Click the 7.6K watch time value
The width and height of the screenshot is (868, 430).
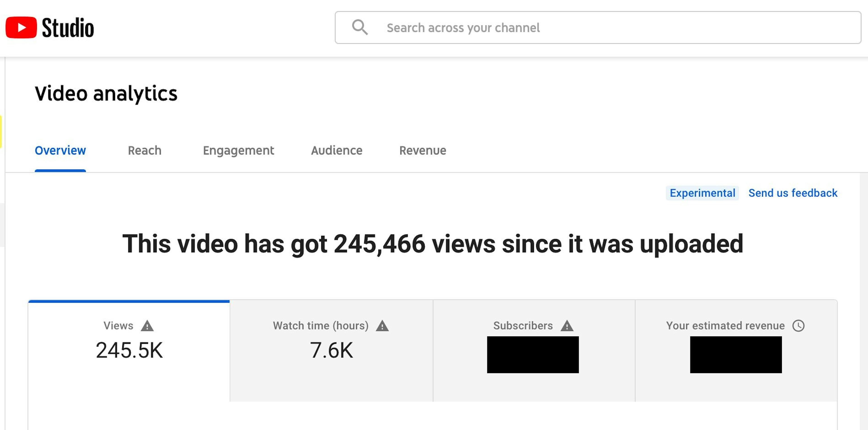(x=331, y=350)
